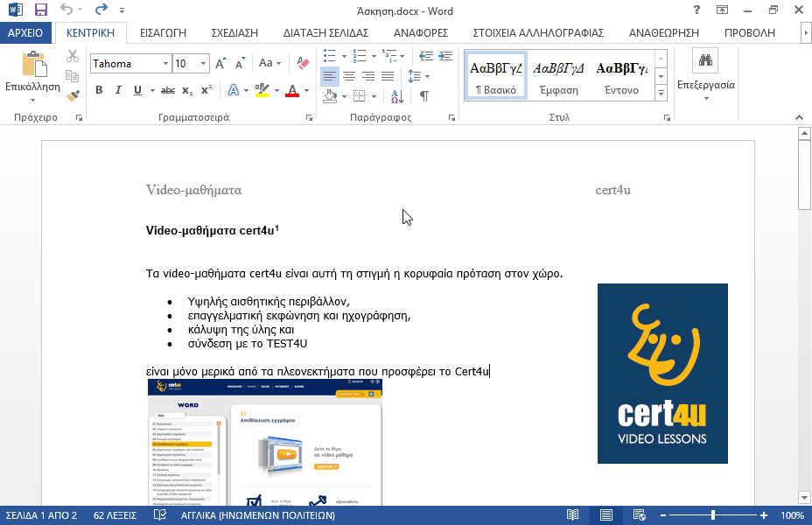
Task: Switch to the ΣΧΕΔΙΑΣΗ tab
Action: [x=234, y=32]
